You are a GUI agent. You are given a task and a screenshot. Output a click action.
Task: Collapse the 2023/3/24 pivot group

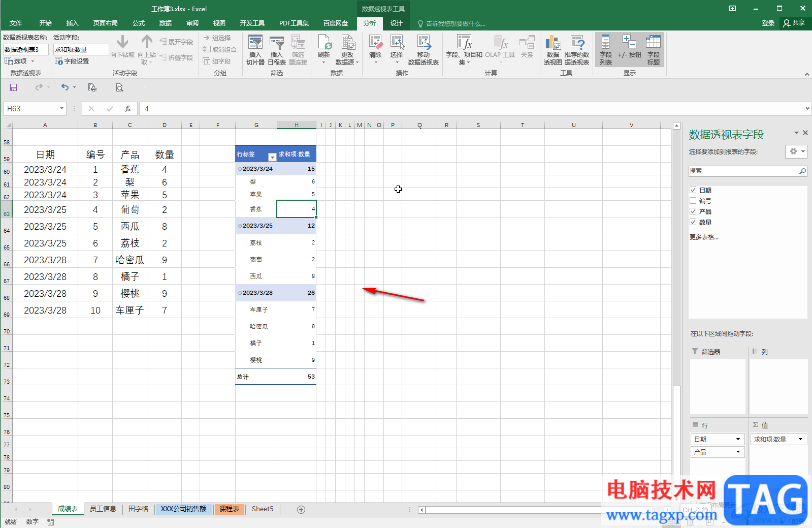(x=240, y=169)
